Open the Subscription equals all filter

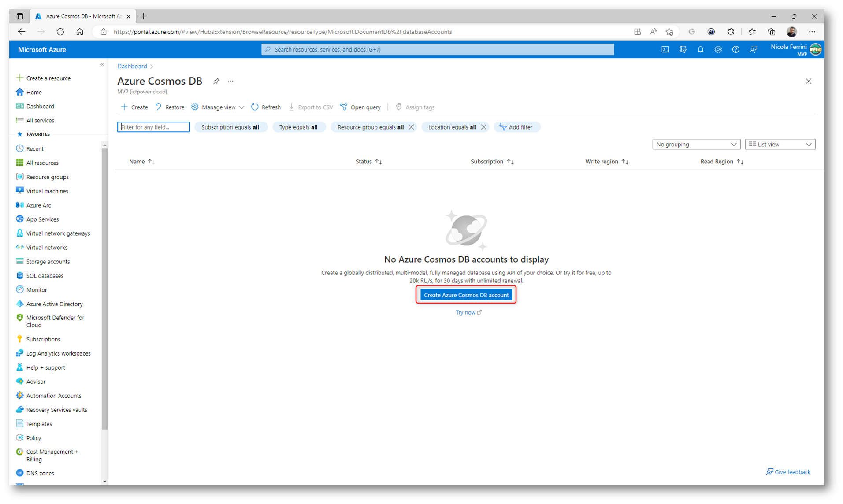click(230, 127)
